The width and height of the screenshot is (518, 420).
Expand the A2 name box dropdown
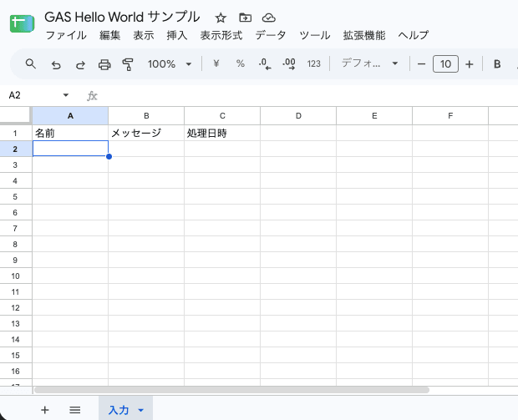pyautogui.click(x=66, y=95)
